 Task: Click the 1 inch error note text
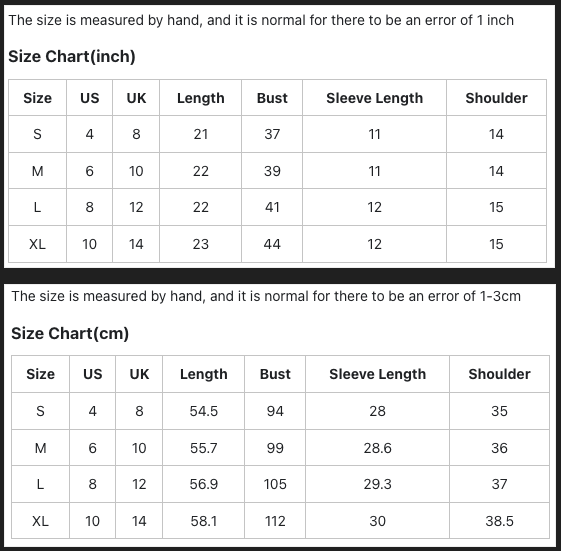tap(261, 20)
